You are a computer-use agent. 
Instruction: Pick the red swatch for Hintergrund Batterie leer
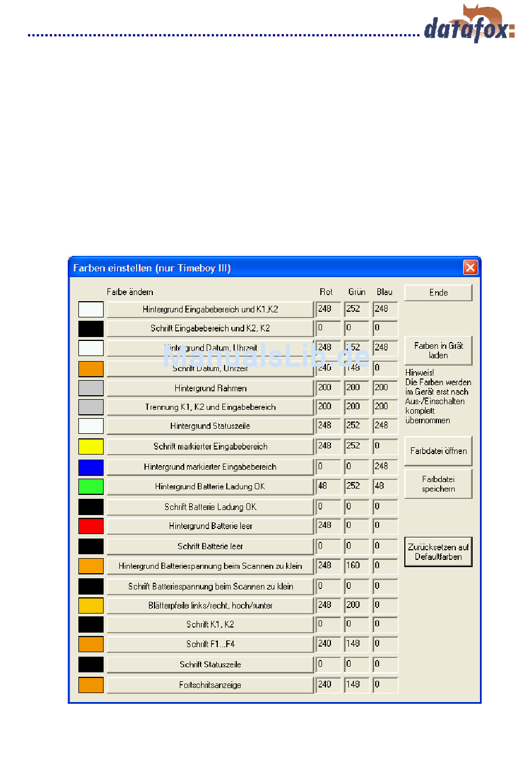pos(91,526)
